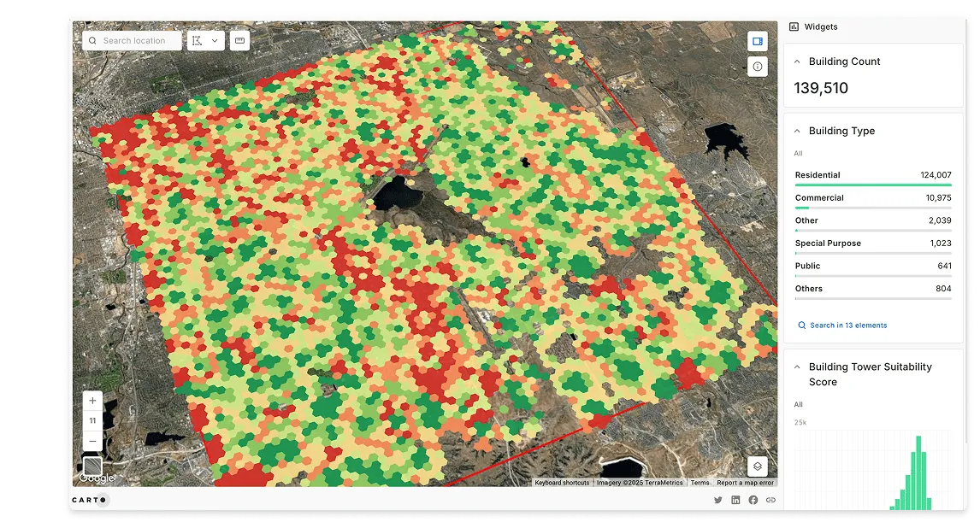Share the map on LinkedIn

[x=735, y=500]
